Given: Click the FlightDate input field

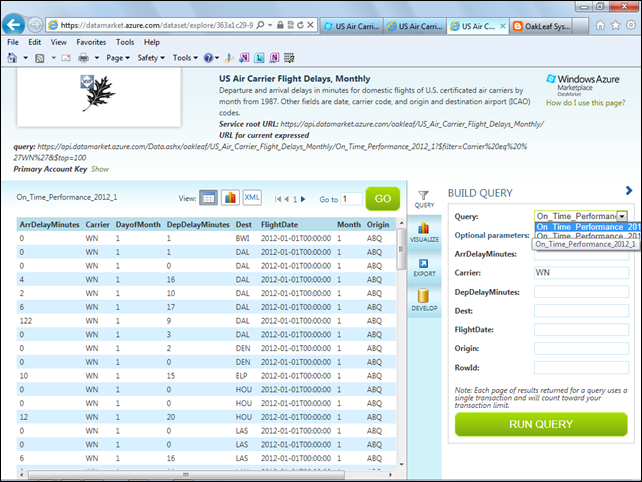Looking at the screenshot, I should tap(581, 330).
